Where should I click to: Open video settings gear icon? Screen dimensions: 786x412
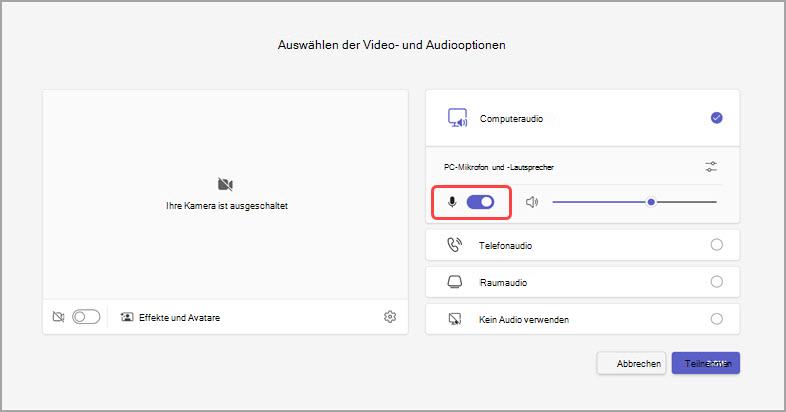tap(390, 317)
